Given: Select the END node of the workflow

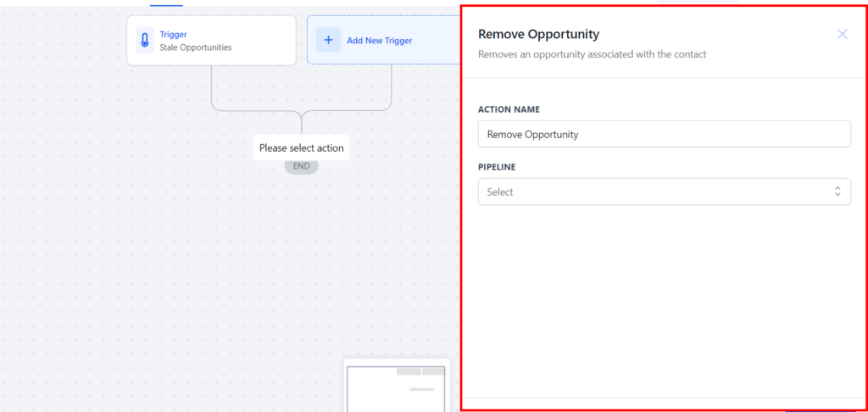Looking at the screenshot, I should [x=301, y=166].
